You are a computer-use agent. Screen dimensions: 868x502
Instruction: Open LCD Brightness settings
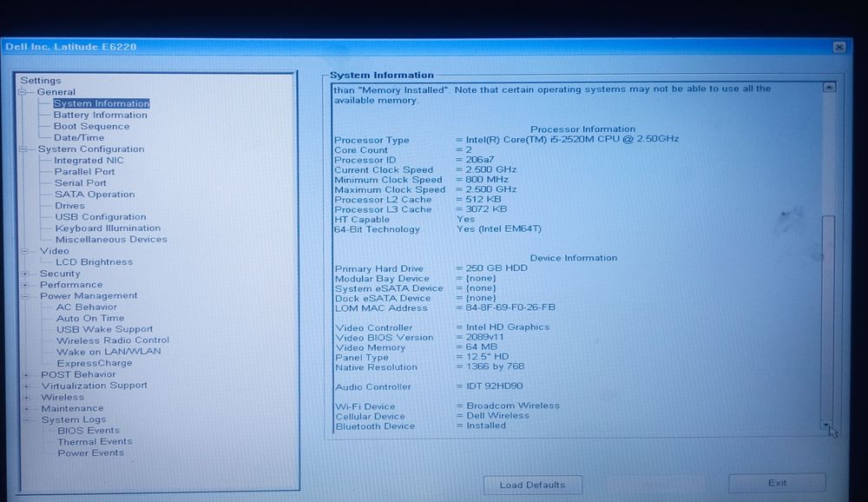point(94,262)
